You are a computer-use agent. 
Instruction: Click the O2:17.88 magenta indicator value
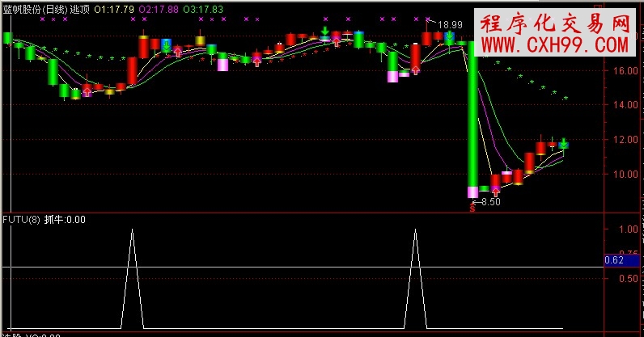[157, 8]
